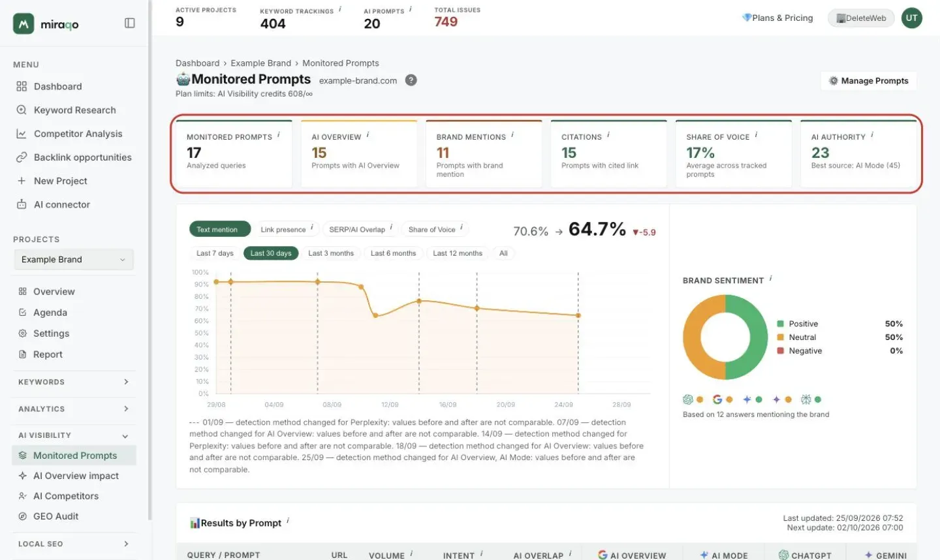Expand the Analytics section

click(74, 409)
